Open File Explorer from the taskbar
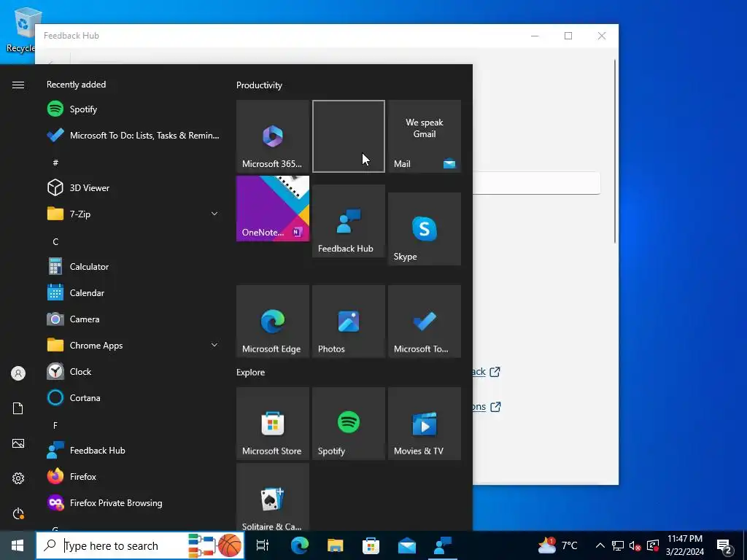The width and height of the screenshot is (747, 560). (336, 545)
